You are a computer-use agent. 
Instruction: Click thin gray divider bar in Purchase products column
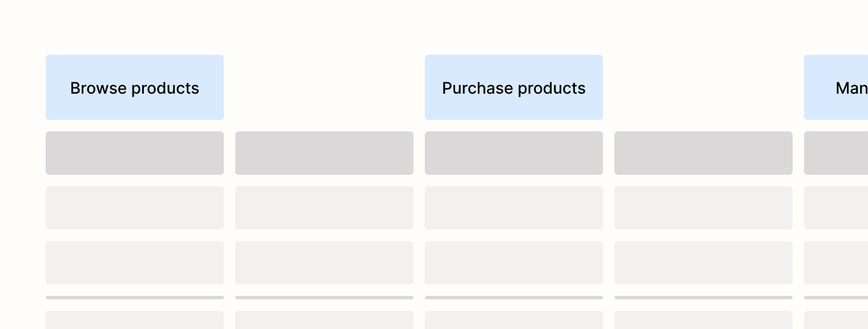[514, 298]
